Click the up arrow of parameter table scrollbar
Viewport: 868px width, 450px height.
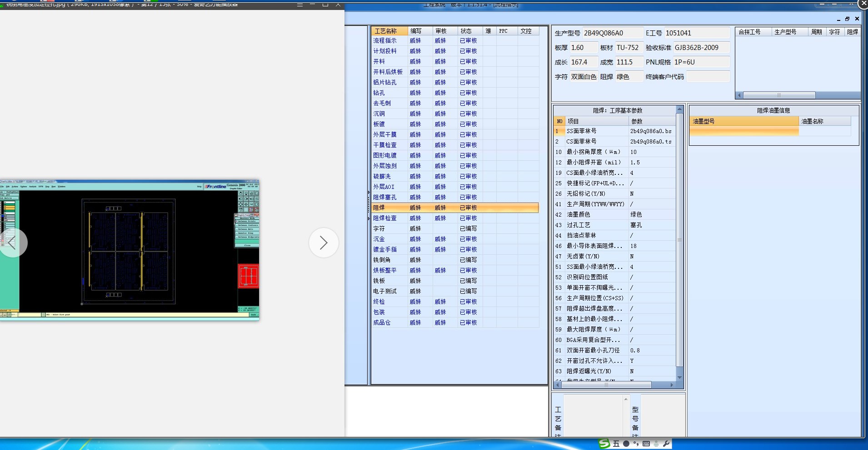(679, 109)
